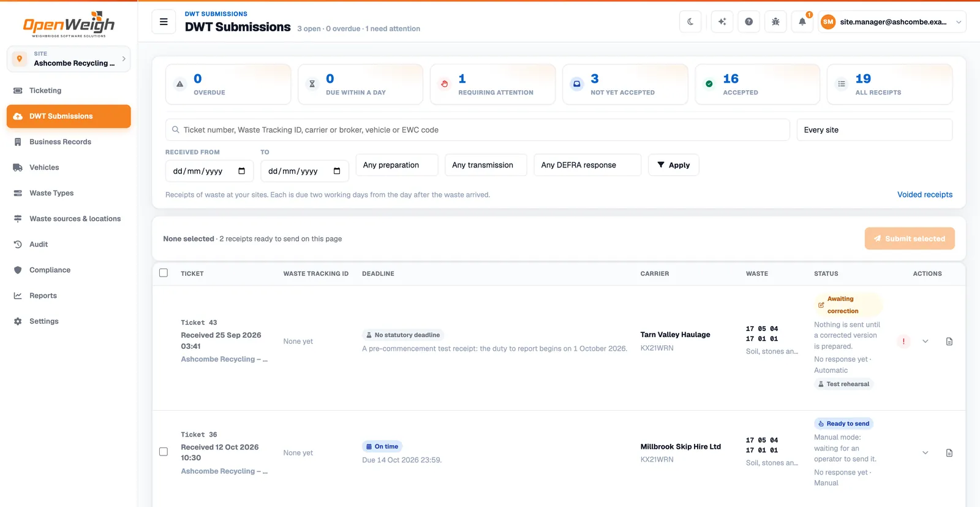980x507 pixels.
Task: Filter by the 3 Not Yet Accepted card
Action: 625,85
